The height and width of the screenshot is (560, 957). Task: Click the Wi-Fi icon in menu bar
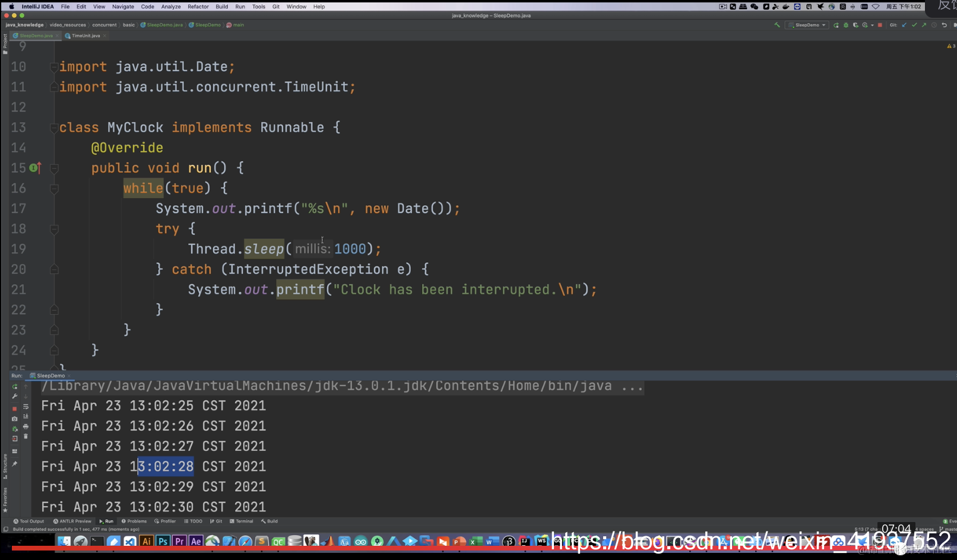click(x=876, y=7)
